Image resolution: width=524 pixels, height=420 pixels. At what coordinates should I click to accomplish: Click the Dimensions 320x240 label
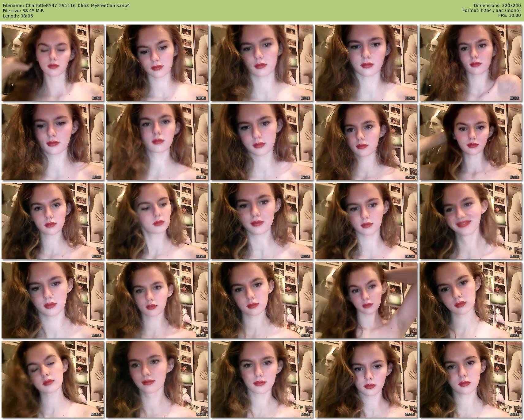click(497, 6)
